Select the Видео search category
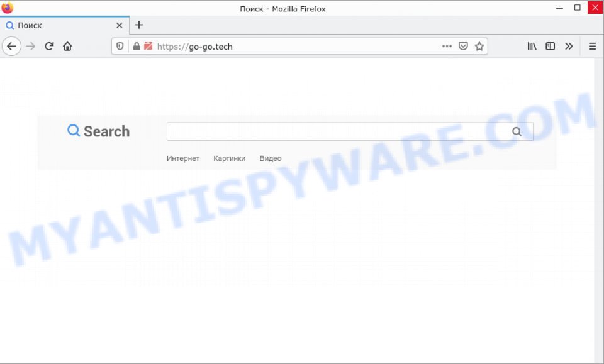Image resolution: width=604 pixels, height=364 pixels. [x=271, y=158]
